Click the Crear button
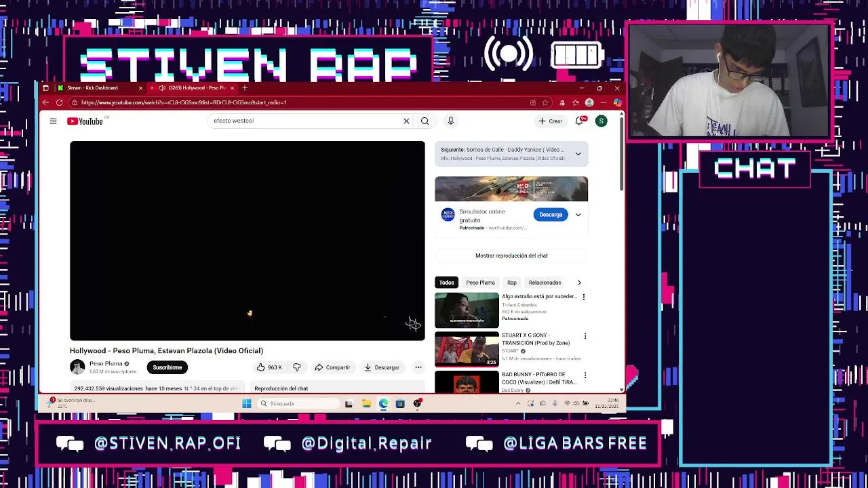The width and height of the screenshot is (868, 488). pos(551,121)
